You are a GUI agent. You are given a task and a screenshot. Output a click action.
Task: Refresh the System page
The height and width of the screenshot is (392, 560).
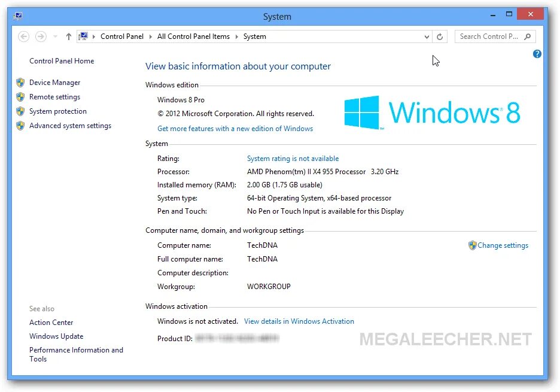(x=440, y=37)
